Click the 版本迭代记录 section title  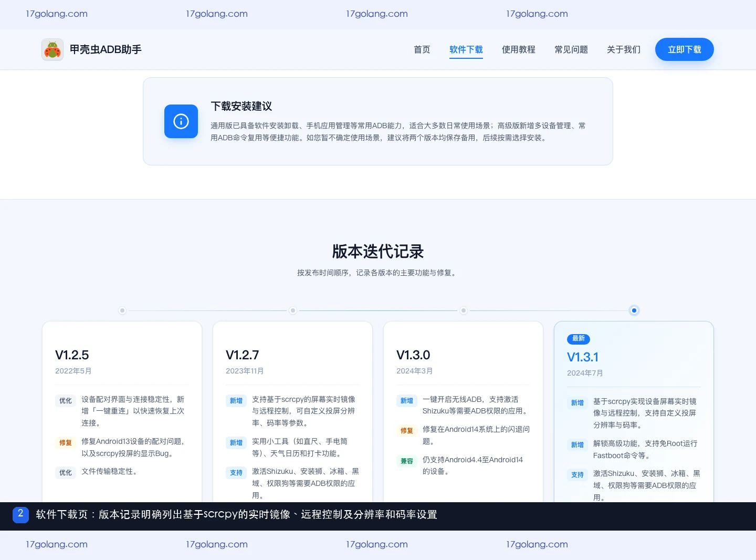378,252
